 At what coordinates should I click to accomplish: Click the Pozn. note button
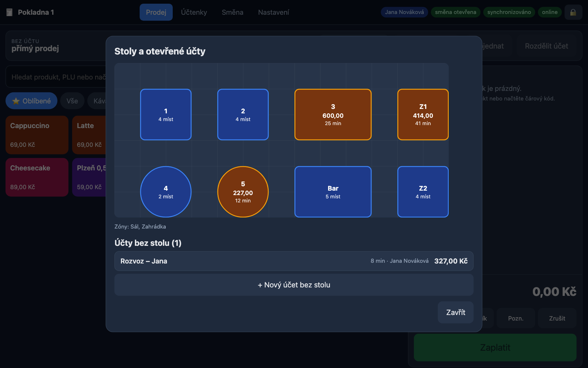[x=516, y=318]
